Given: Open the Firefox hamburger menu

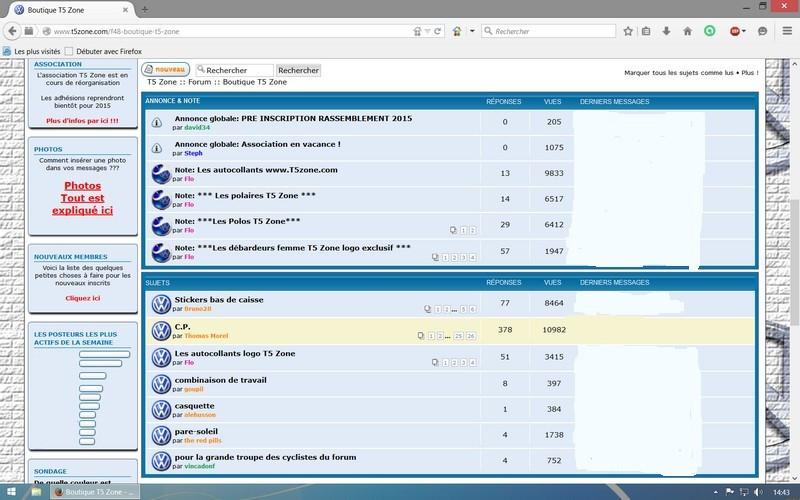Looking at the screenshot, I should tap(787, 31).
